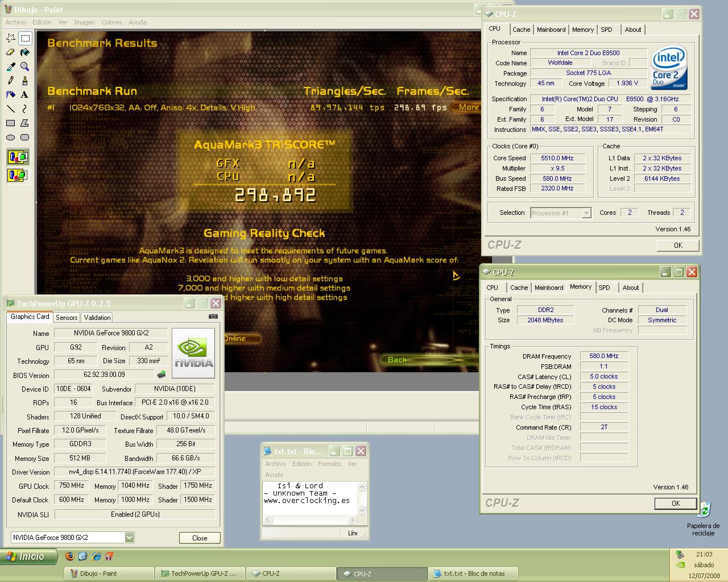The width and height of the screenshot is (728, 582).
Task: Click the BIOS Version 62.92.39.00.09 field
Action: click(x=104, y=375)
